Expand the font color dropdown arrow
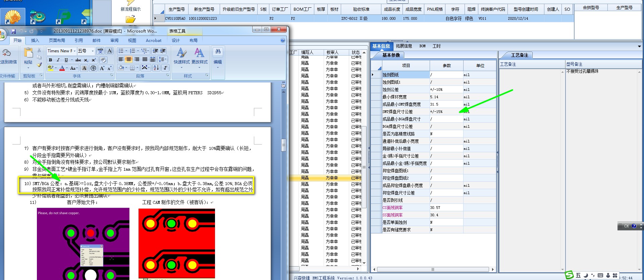The width and height of the screenshot is (644, 280). [67, 68]
